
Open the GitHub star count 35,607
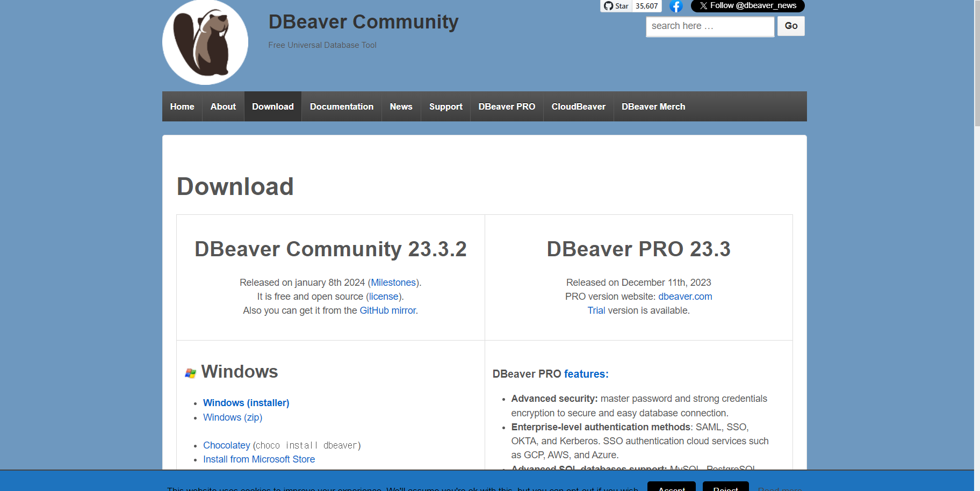coord(647,6)
